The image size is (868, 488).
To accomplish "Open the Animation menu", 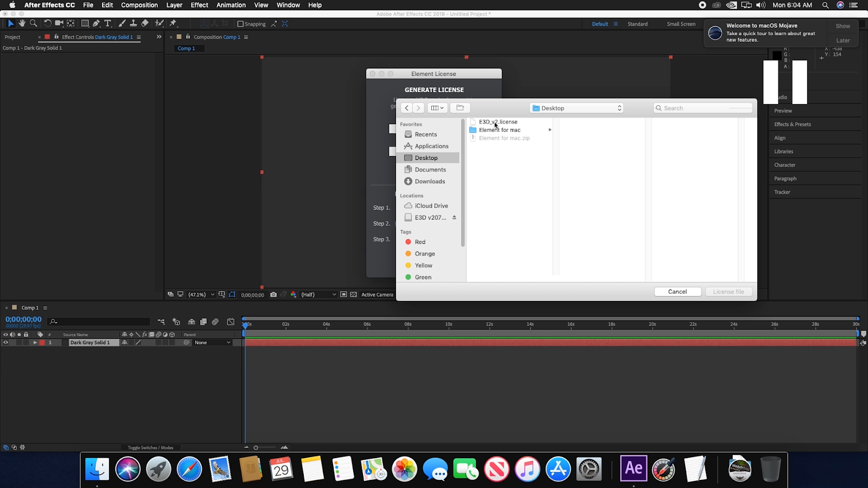I will click(231, 5).
